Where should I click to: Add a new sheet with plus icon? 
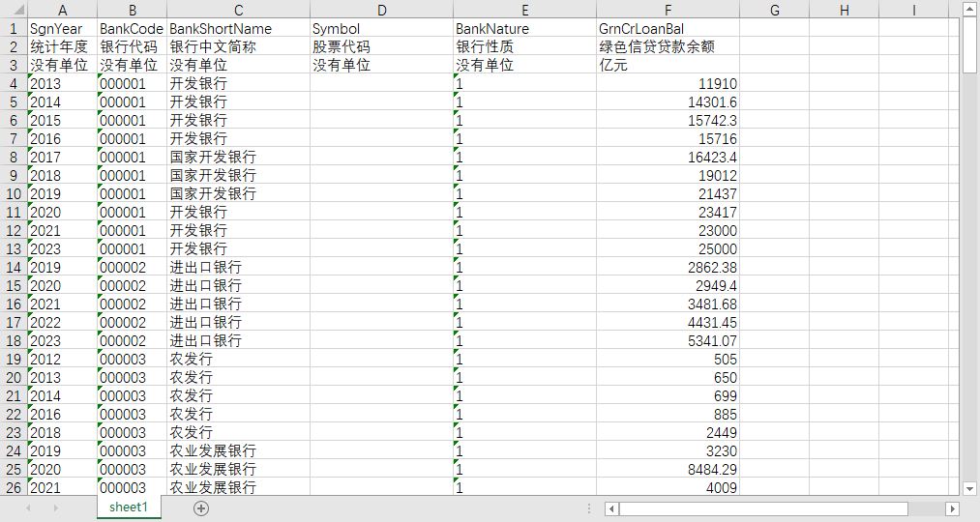tap(200, 508)
